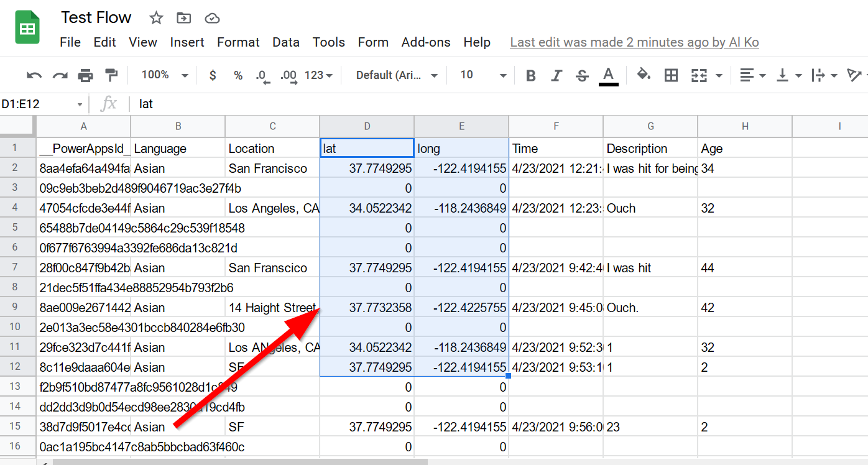Click the print icon
This screenshot has width=868, height=465.
(x=85, y=76)
